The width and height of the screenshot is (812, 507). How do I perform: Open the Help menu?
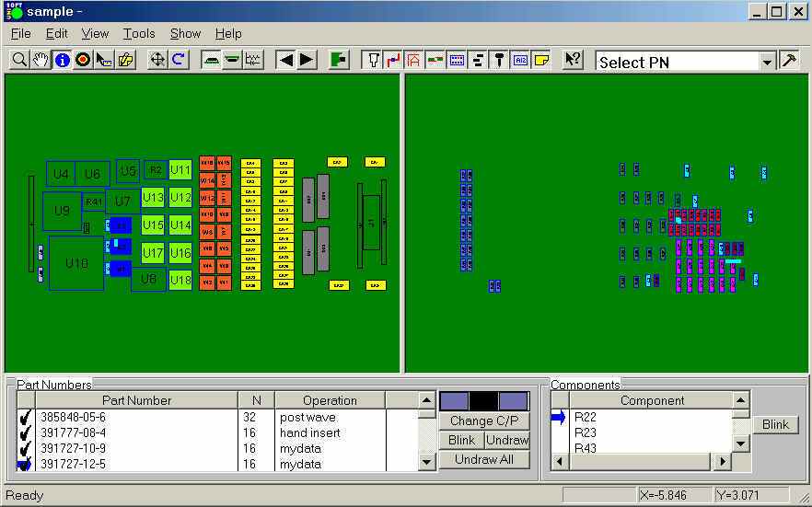pyautogui.click(x=228, y=34)
